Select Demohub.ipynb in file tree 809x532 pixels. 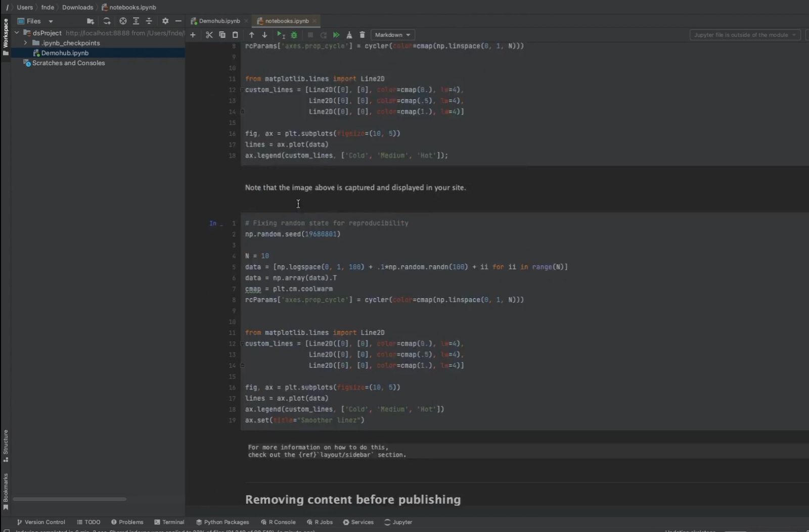point(98,53)
